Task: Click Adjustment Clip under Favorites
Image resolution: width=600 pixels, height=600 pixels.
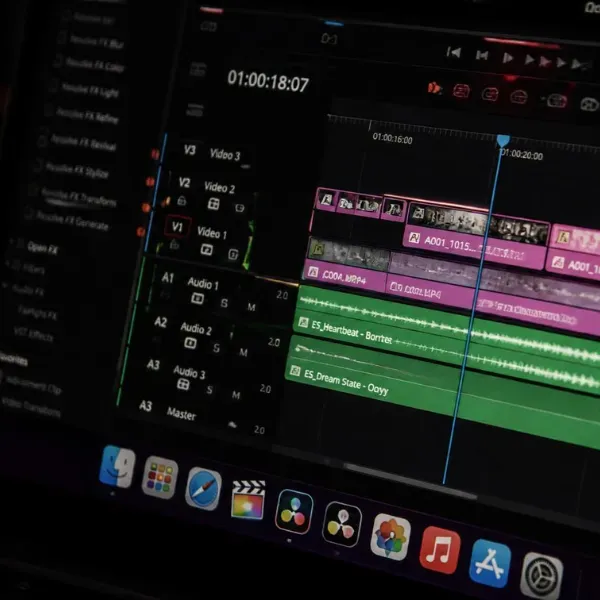Action: [33, 386]
